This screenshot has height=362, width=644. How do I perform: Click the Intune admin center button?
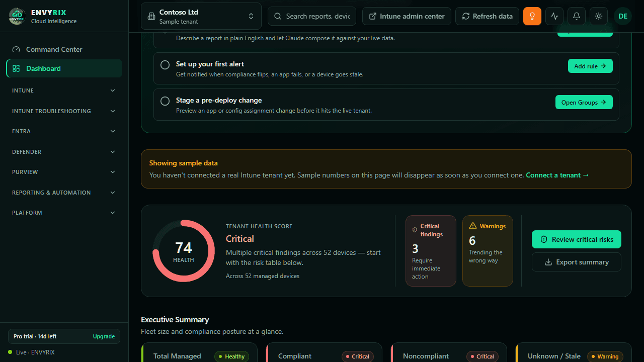click(x=407, y=16)
